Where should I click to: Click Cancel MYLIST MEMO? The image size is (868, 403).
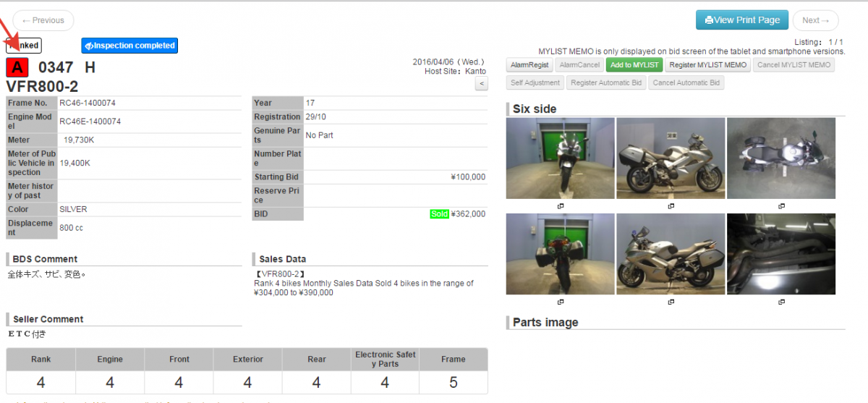coord(793,65)
